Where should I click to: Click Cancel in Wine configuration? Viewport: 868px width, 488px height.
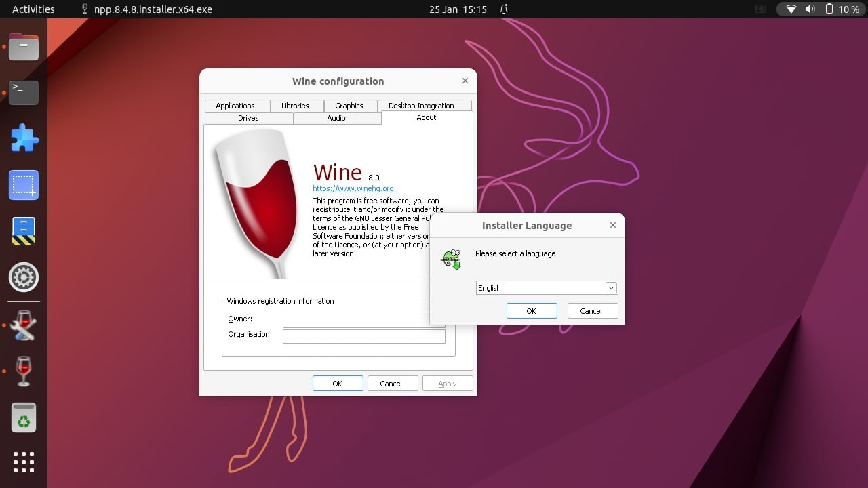tap(392, 383)
